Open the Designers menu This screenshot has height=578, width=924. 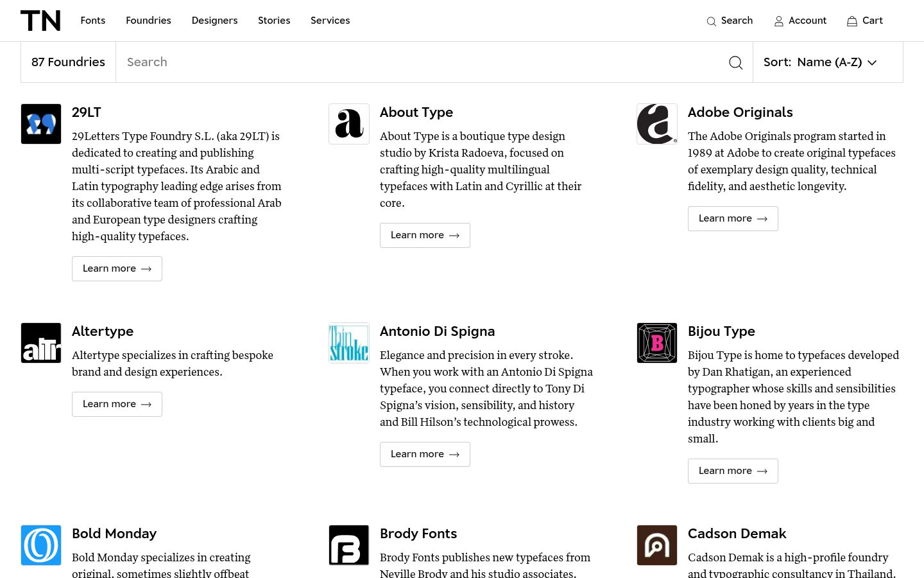(x=214, y=21)
